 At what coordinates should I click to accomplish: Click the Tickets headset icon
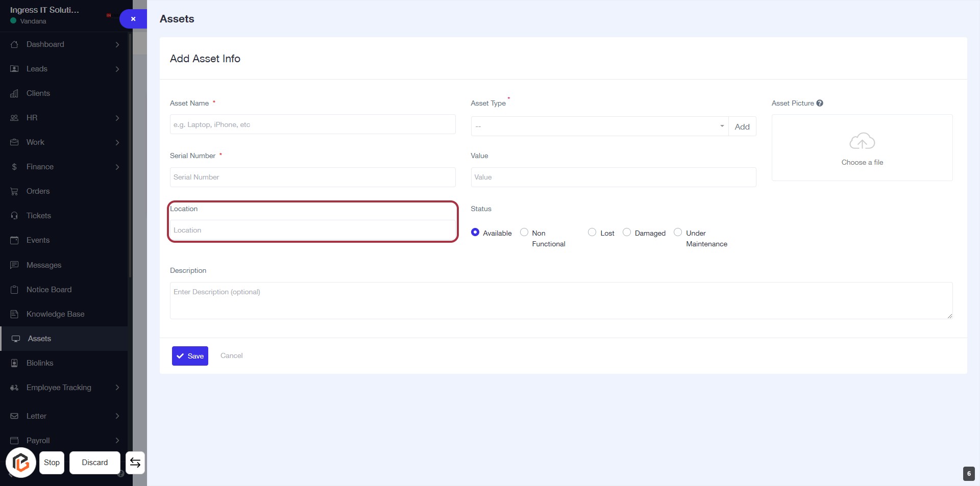(x=14, y=216)
